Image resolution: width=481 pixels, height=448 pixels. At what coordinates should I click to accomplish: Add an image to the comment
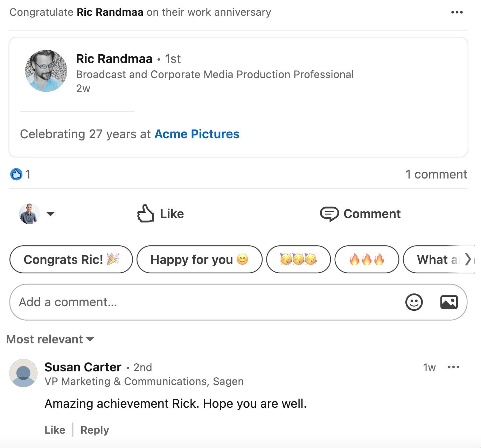click(x=449, y=302)
